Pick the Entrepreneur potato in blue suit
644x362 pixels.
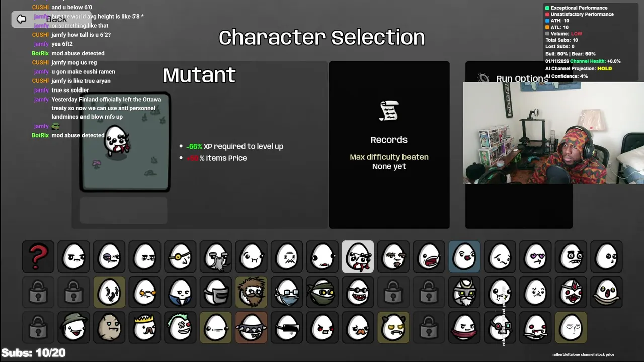pyautogui.click(x=180, y=292)
